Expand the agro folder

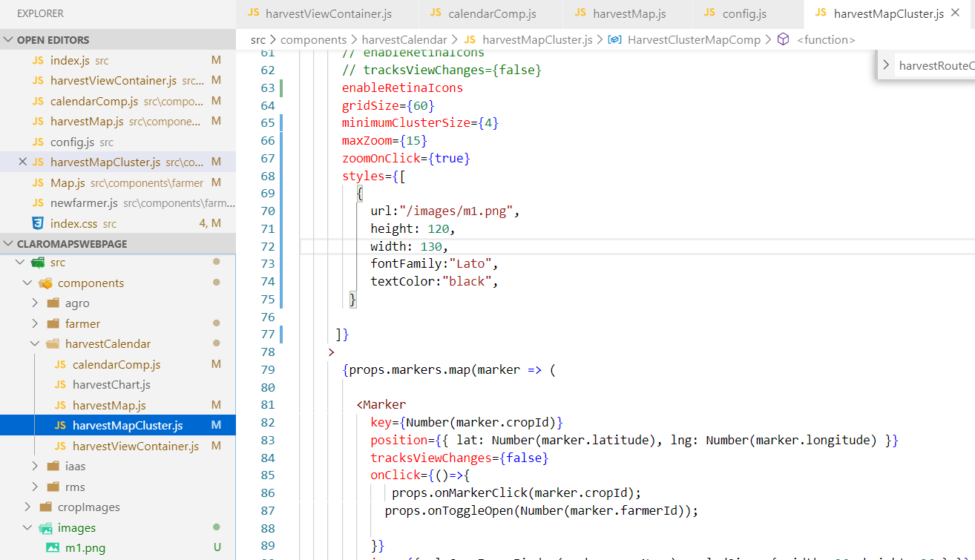33,303
